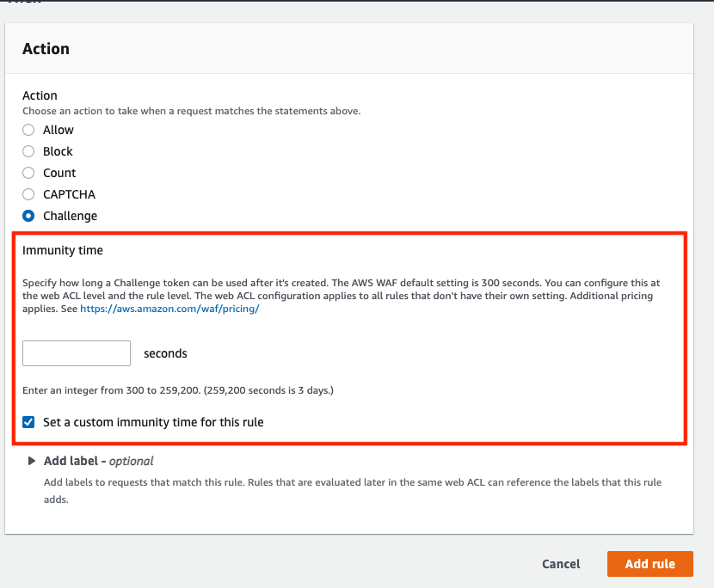Image resolution: width=714 pixels, height=588 pixels.
Task: Uncheck Set a custom immunity time checkbox
Action: coord(28,422)
